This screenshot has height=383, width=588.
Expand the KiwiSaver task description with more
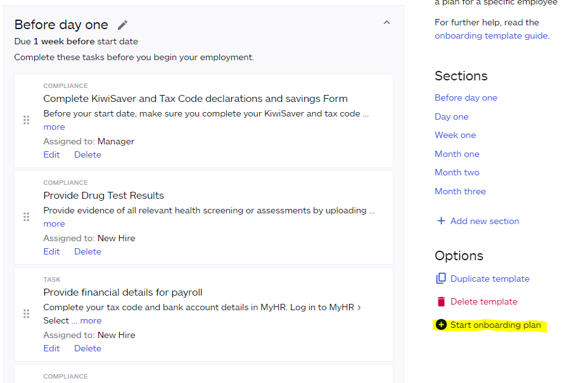(x=54, y=127)
